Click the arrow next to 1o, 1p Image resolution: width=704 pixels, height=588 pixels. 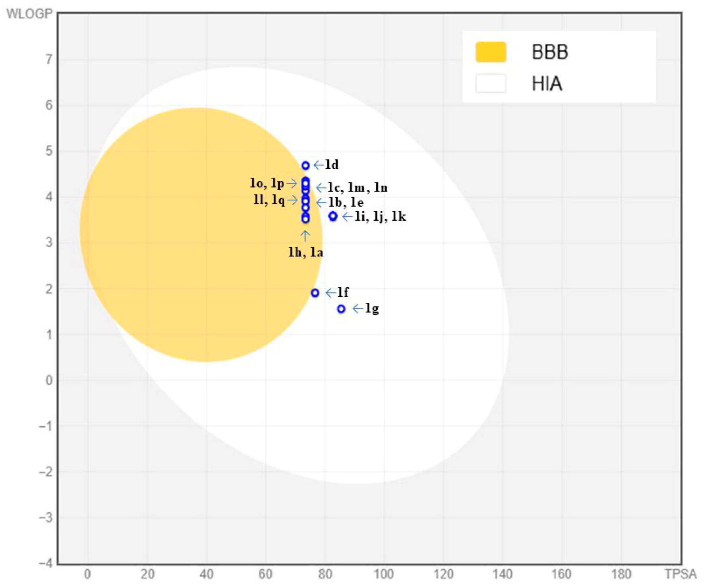291,183
